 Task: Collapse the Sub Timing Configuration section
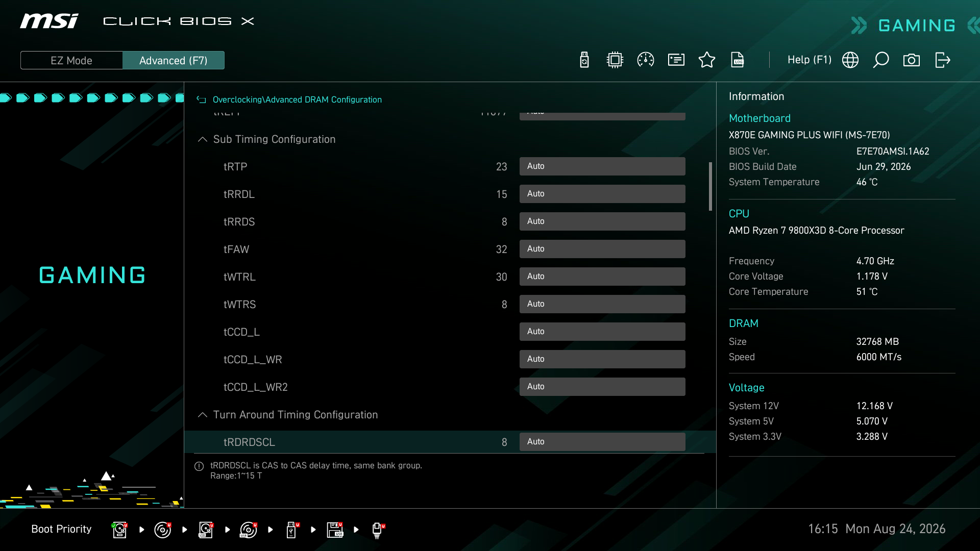(203, 139)
